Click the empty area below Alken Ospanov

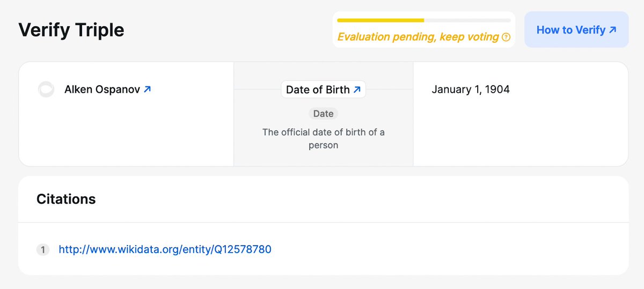pyautogui.click(x=126, y=134)
